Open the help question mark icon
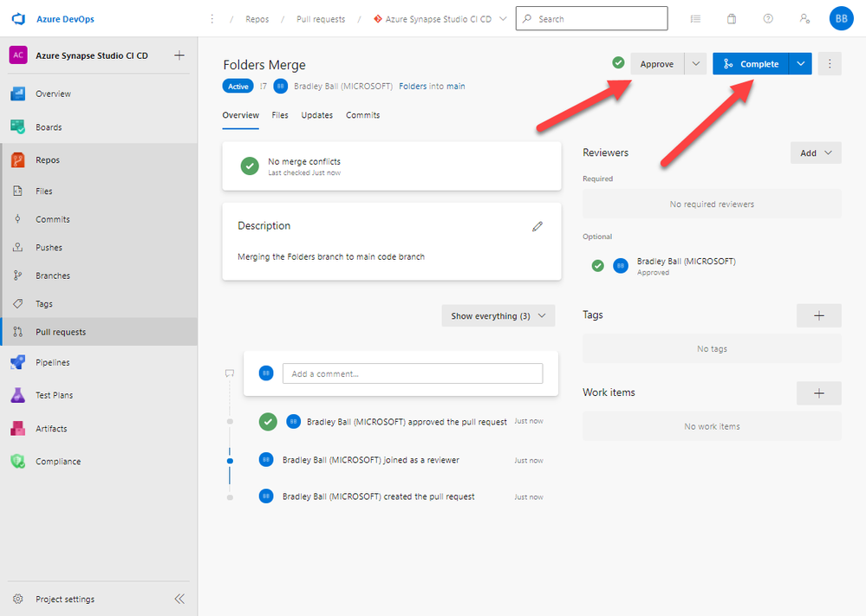Image resolution: width=866 pixels, height=616 pixels. click(x=768, y=19)
